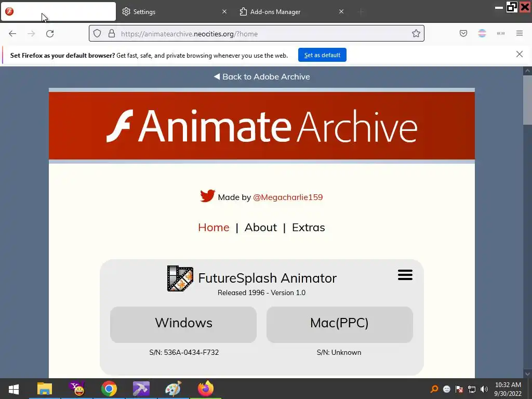
Task: Follow Back to Adobe Archive link
Action: point(262,77)
